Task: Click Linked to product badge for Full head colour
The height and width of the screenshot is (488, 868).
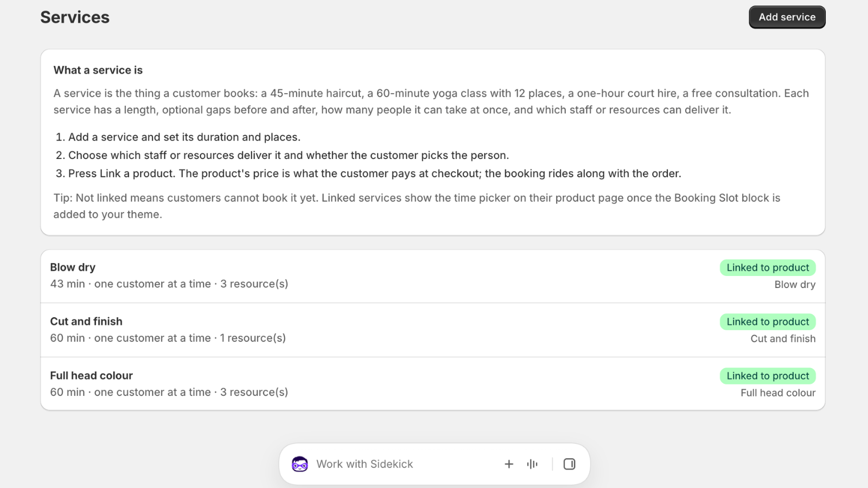Action: 768,376
